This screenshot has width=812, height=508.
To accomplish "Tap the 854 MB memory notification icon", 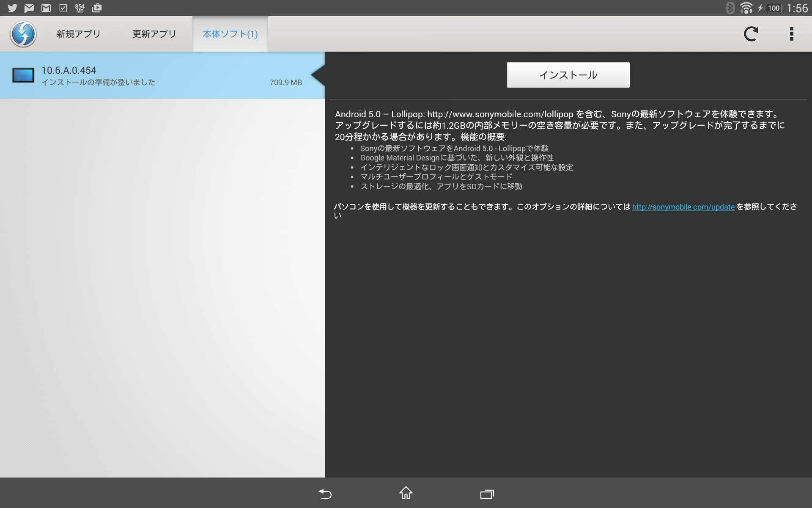I will point(80,8).
